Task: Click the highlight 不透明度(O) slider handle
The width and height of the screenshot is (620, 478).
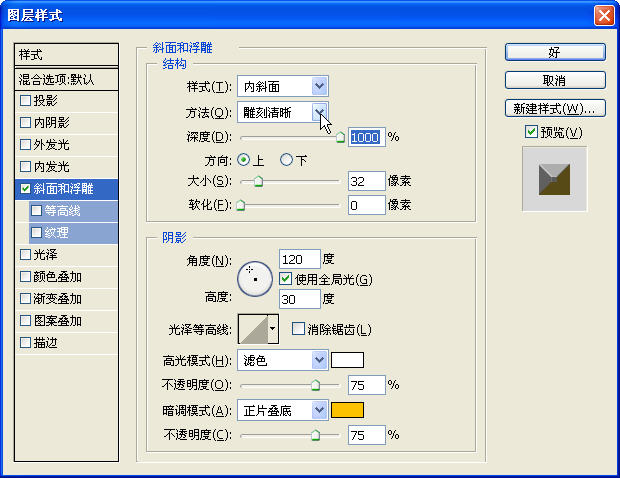Action: [315, 385]
